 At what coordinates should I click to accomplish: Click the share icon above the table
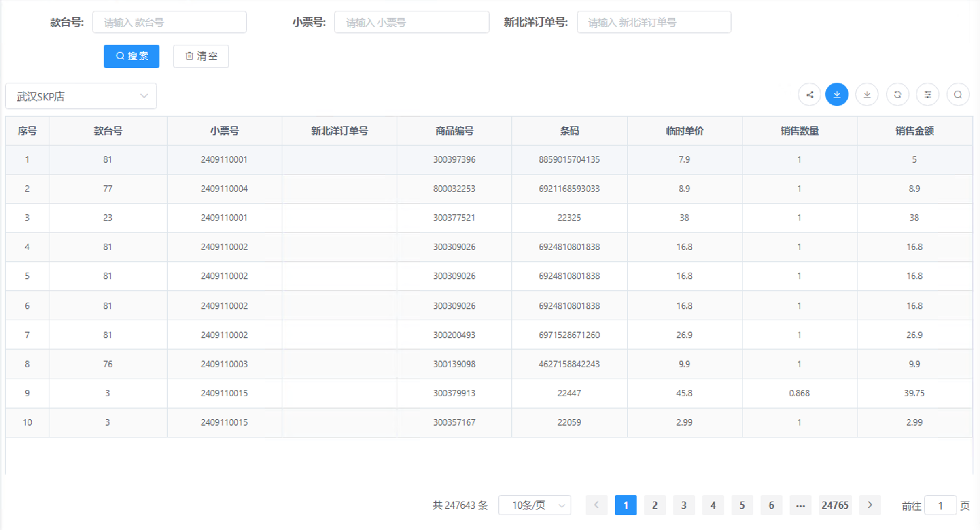click(809, 94)
